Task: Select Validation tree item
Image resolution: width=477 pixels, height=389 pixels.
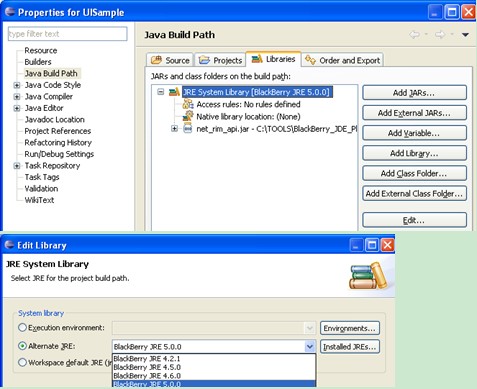Action: (41, 188)
